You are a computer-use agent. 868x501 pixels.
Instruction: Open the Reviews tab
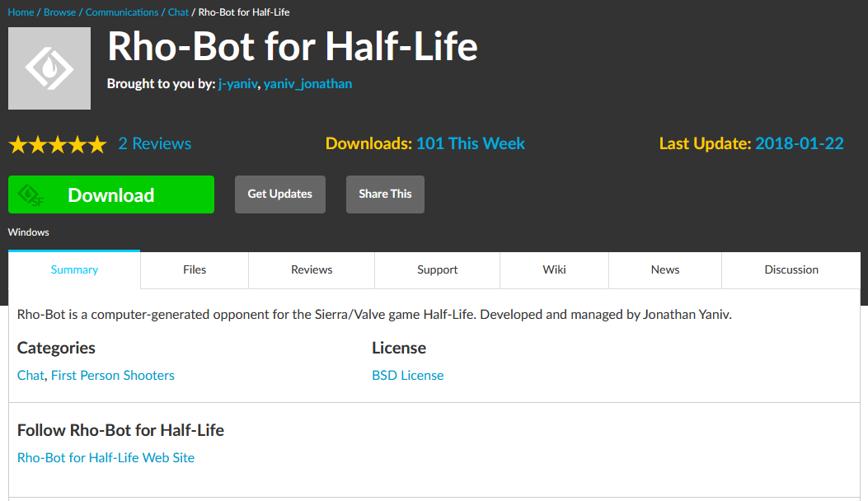[312, 269]
